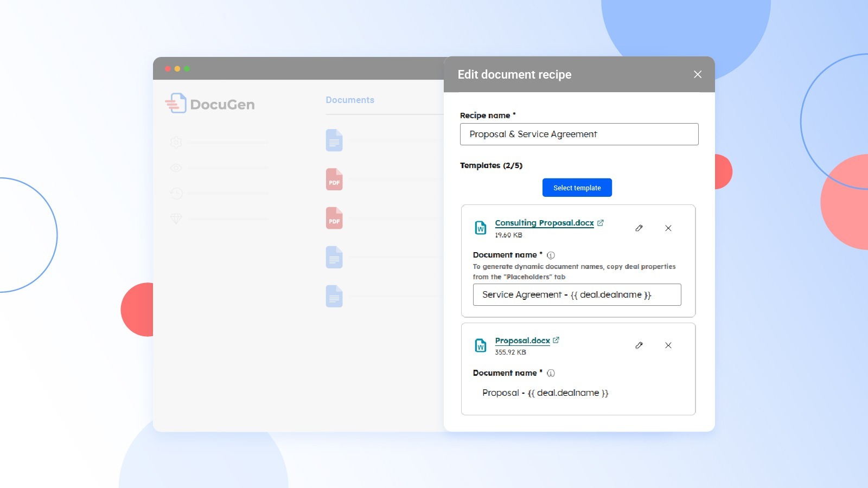Open the first PDF document in the list

point(334,179)
